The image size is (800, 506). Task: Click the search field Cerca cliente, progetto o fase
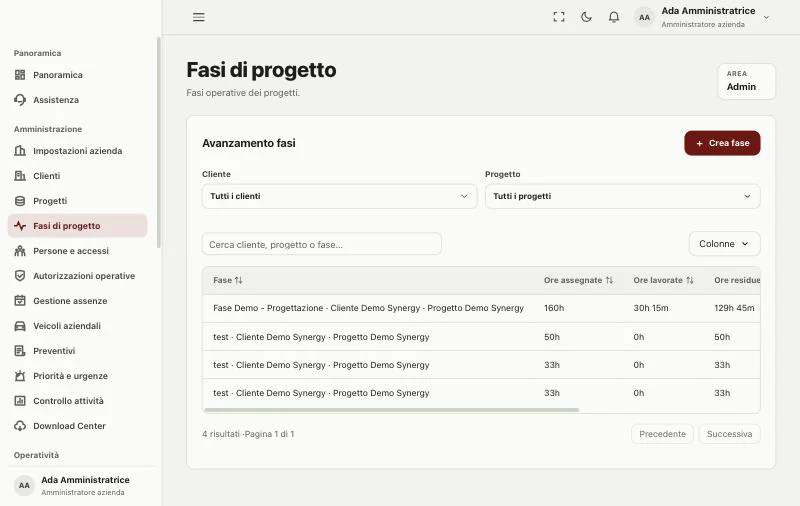pyautogui.click(x=322, y=244)
